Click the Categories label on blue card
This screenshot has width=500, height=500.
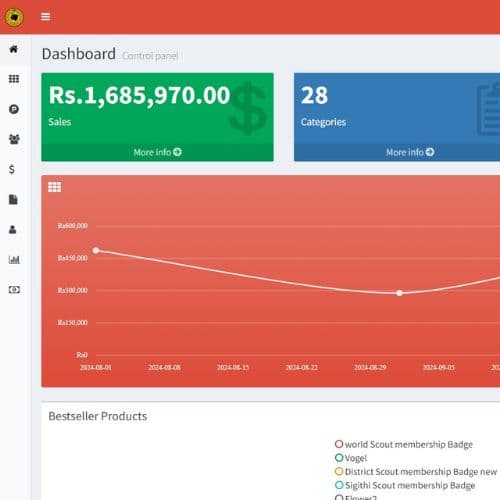pos(323,122)
